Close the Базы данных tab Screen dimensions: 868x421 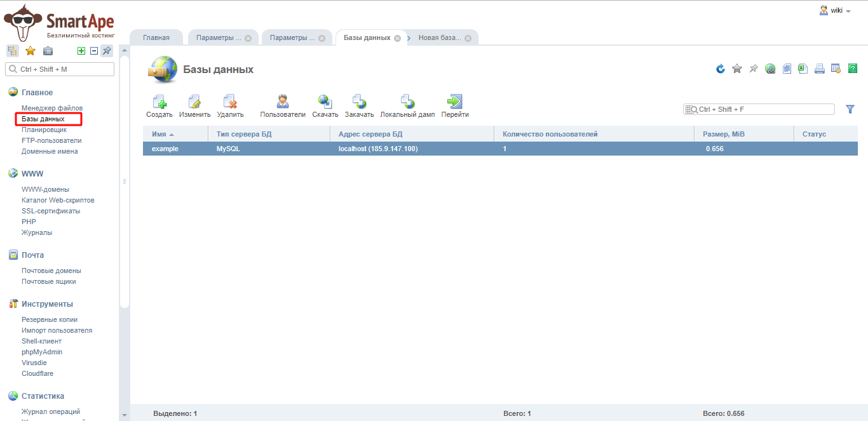click(397, 38)
